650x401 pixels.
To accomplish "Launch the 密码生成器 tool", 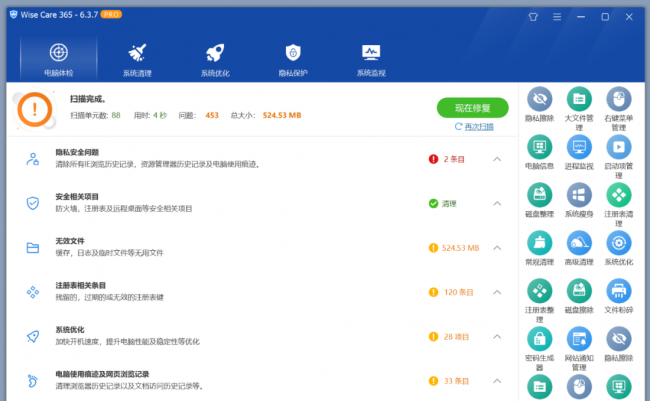I will click(539, 349).
